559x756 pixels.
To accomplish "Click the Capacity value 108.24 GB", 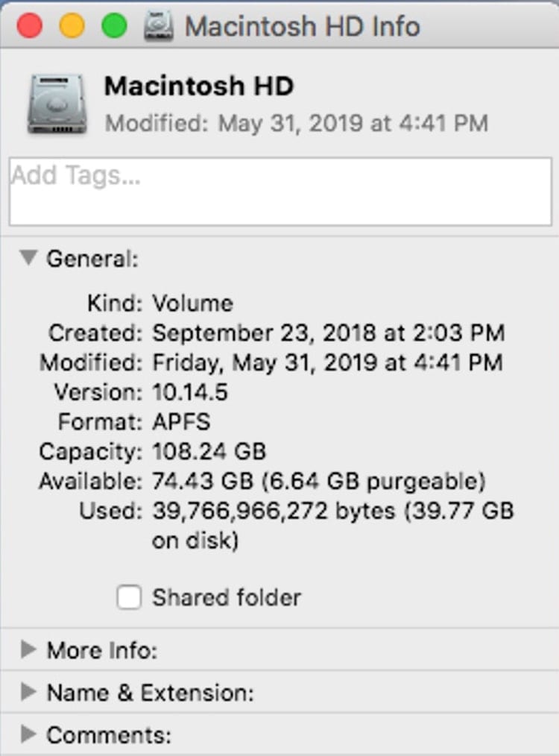I will (x=209, y=452).
